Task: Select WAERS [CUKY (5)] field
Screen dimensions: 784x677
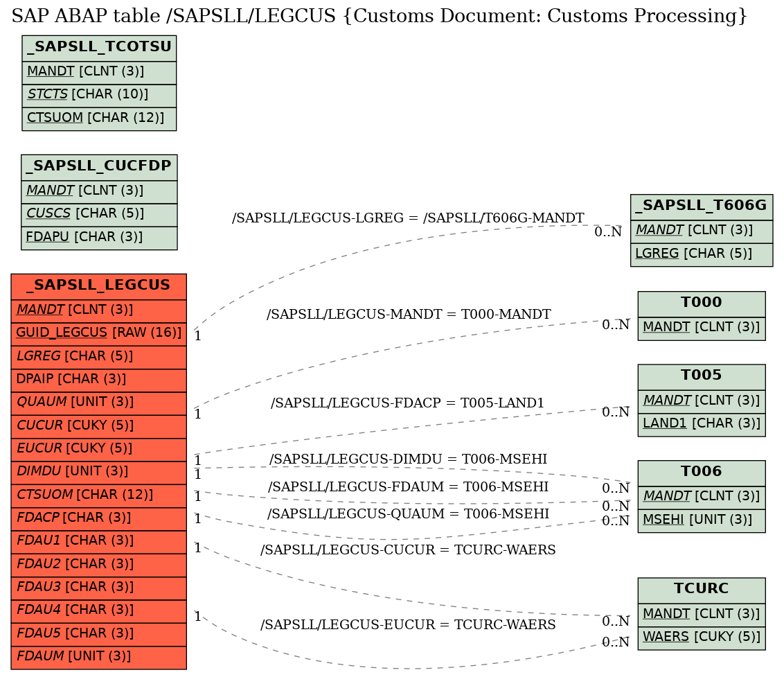Action: tap(702, 638)
